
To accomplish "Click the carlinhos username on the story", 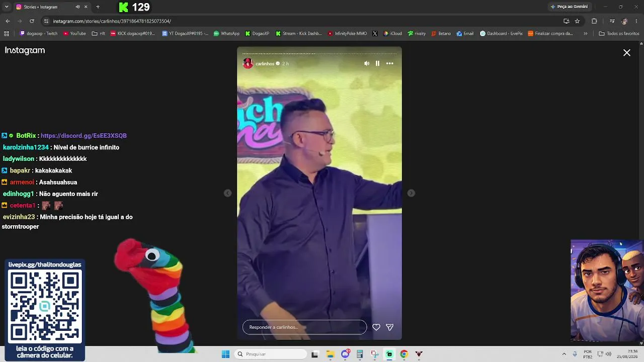I will [265, 64].
